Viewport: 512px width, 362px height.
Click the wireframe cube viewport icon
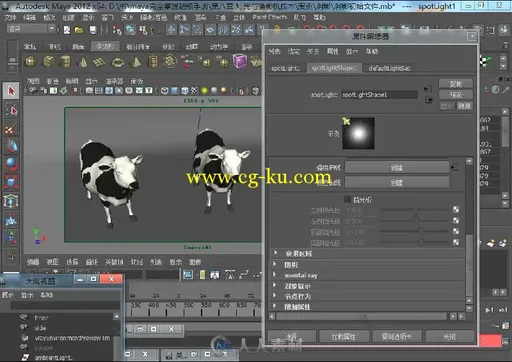point(164,90)
